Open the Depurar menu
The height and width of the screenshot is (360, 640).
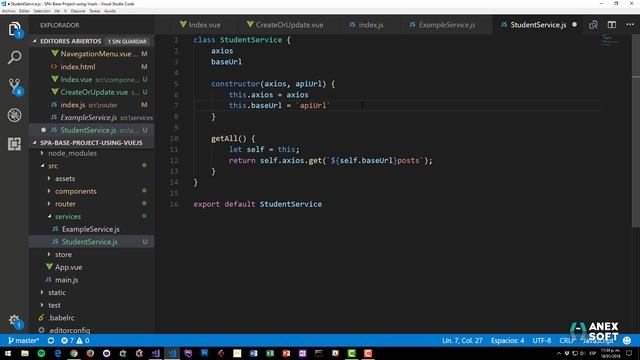(78, 11)
